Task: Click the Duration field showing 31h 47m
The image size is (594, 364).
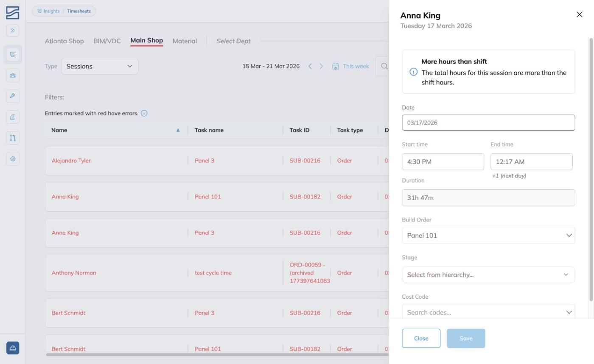Action: 488,198
